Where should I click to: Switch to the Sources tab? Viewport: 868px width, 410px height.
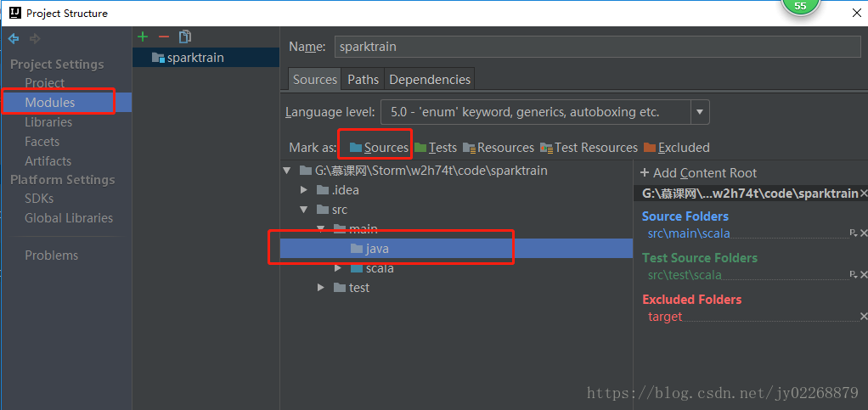click(315, 80)
